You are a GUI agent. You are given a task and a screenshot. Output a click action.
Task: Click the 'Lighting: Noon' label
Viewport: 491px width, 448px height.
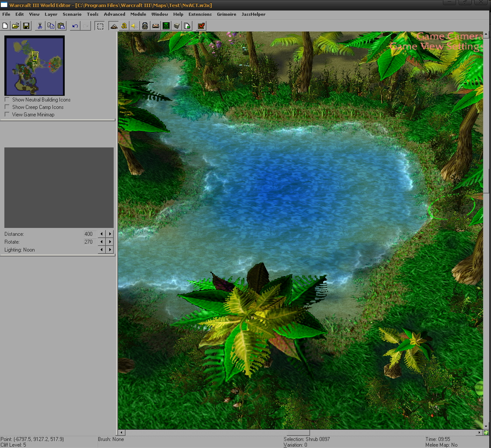coord(19,250)
